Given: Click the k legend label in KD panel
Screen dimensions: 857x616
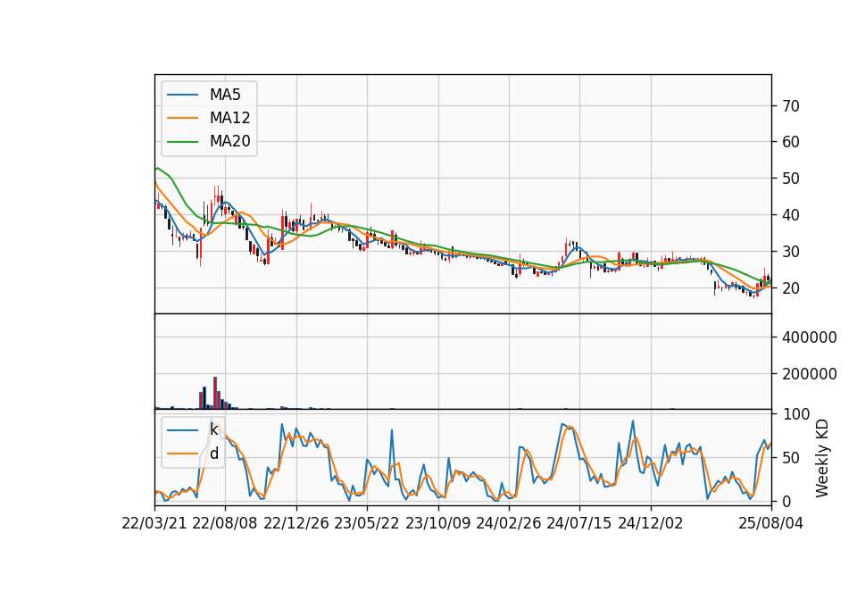Looking at the screenshot, I should (213, 429).
